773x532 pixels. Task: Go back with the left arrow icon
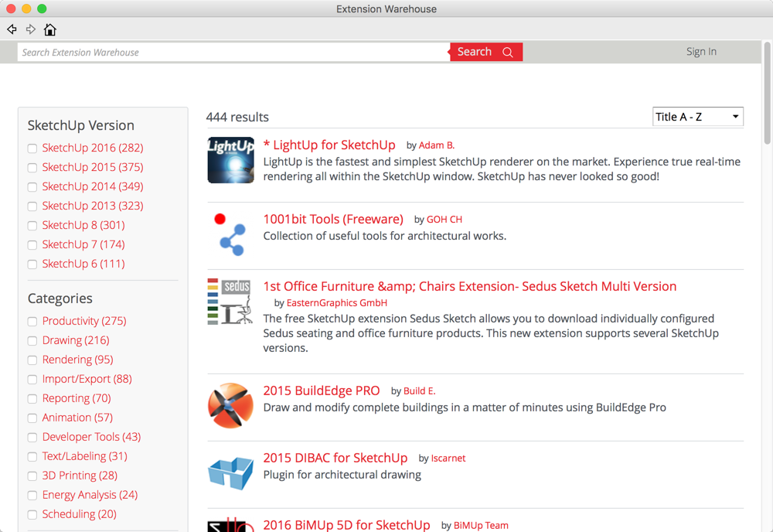[12, 29]
